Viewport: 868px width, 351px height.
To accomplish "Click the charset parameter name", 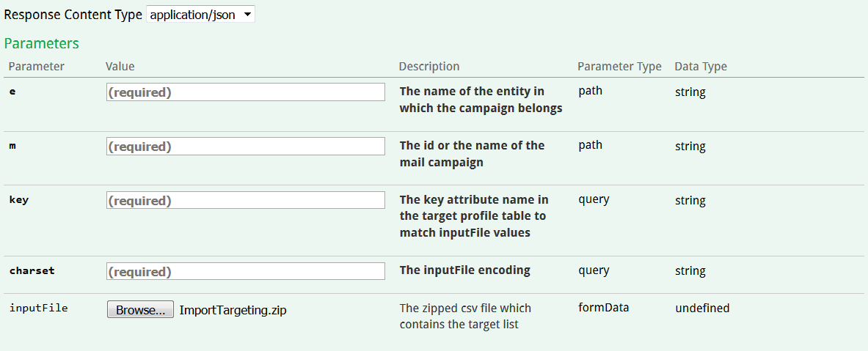I will click(32, 271).
